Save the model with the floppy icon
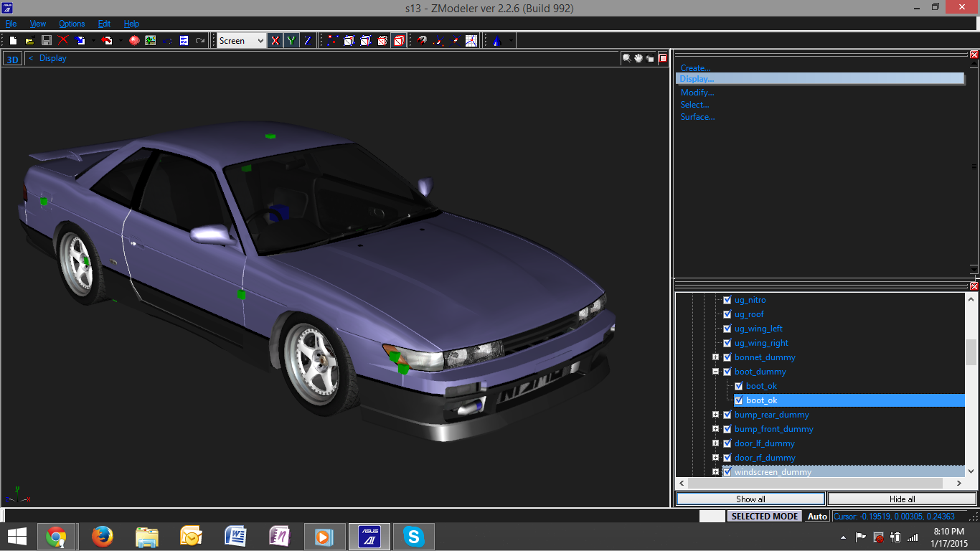Viewport: 980px width, 551px height. pyautogui.click(x=46, y=41)
